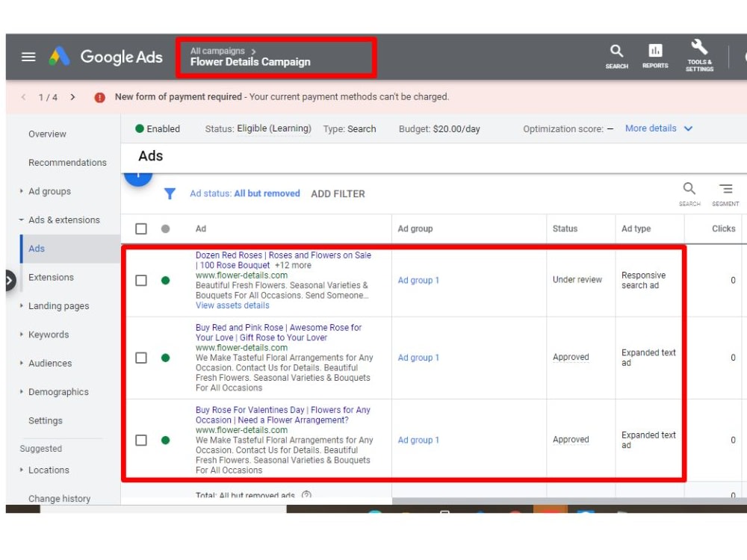Click ADD FILTER button
747x560 pixels.
coord(338,194)
